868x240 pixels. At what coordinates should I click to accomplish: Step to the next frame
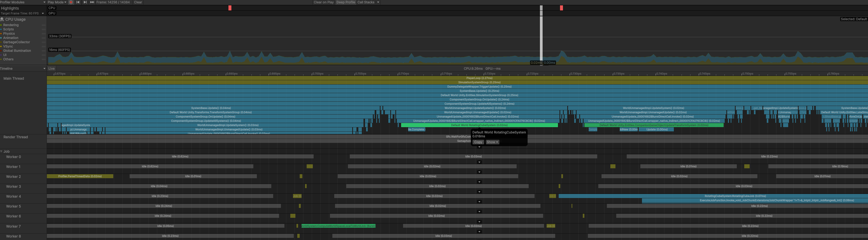[85, 2]
